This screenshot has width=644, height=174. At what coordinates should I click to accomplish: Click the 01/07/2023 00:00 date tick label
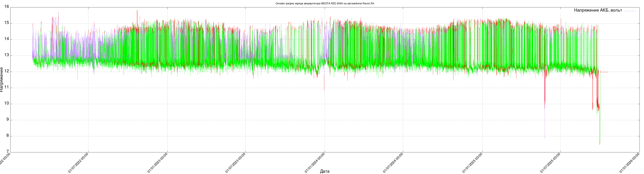coord(236,163)
